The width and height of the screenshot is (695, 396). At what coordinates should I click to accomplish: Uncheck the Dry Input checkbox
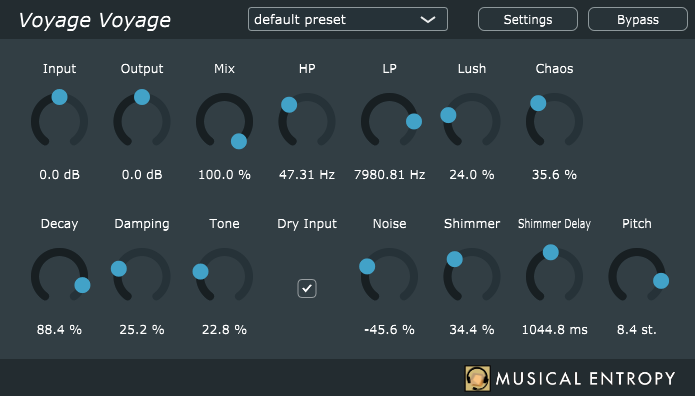point(307,288)
